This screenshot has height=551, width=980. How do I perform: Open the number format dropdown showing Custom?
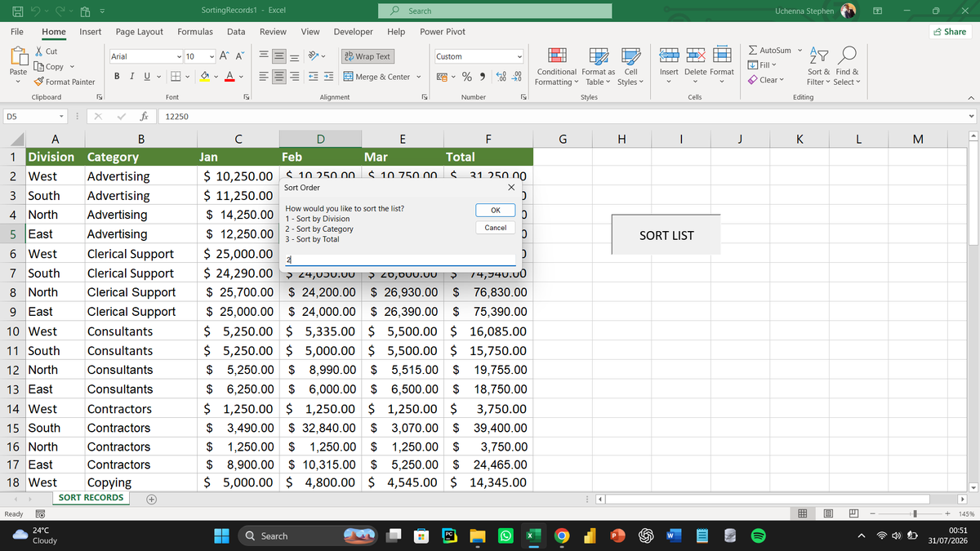(519, 56)
